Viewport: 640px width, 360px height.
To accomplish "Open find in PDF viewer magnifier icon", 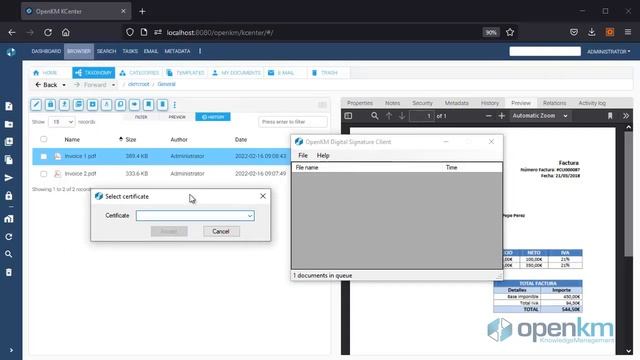I will 374,116.
